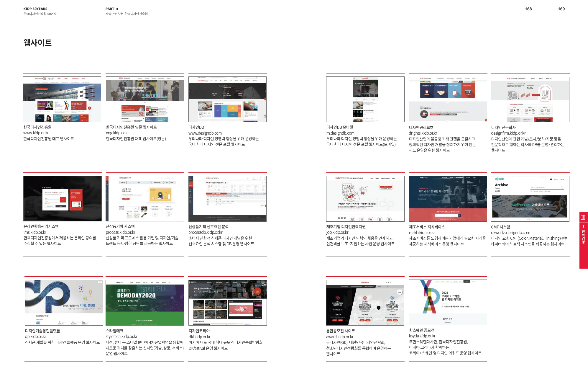This screenshot has height=392, width=588.
Task: Click page number 169
Action: 561,9
